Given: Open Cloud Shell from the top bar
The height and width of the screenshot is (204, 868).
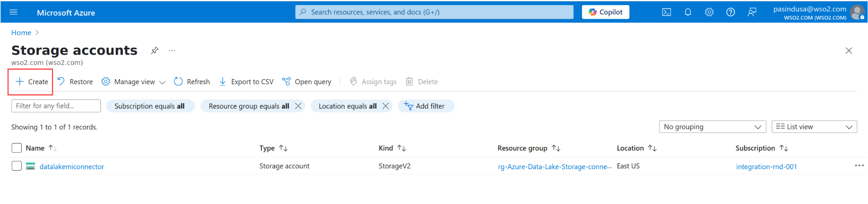Looking at the screenshot, I should (667, 12).
